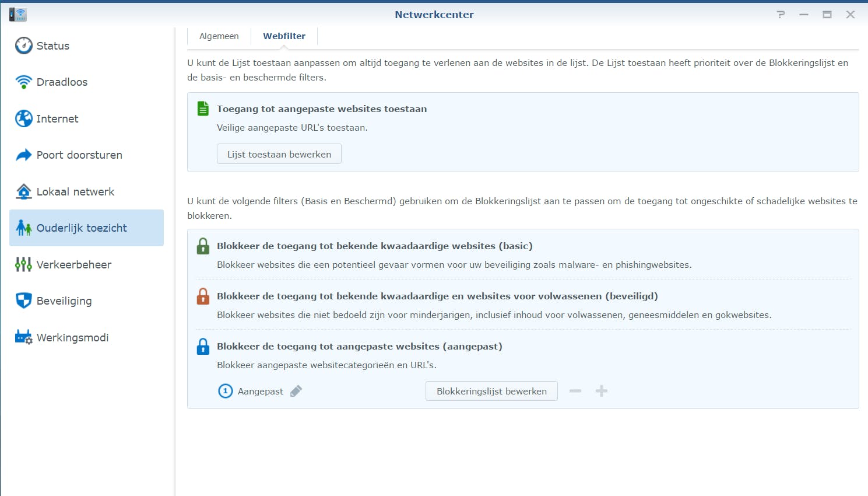Click the paragraph about Basis en Beschermd filters

click(x=522, y=208)
